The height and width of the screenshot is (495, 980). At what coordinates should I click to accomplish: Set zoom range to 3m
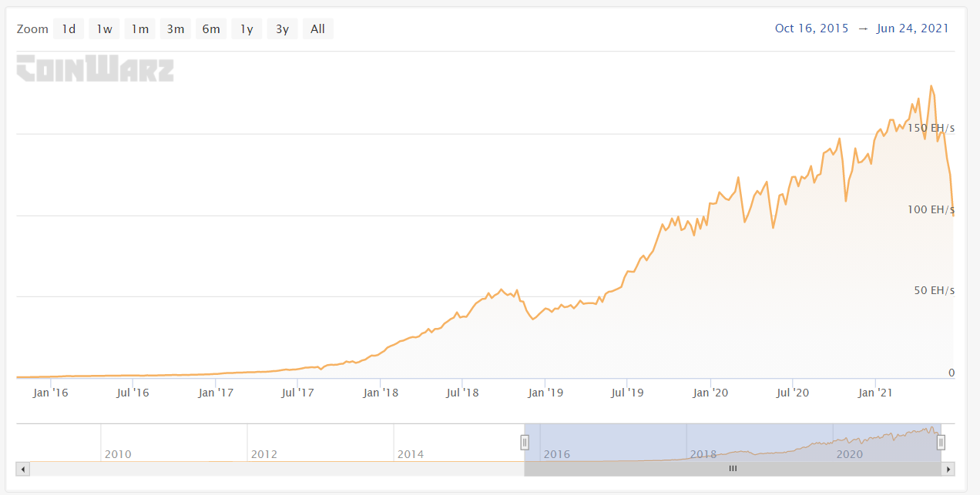tap(176, 29)
